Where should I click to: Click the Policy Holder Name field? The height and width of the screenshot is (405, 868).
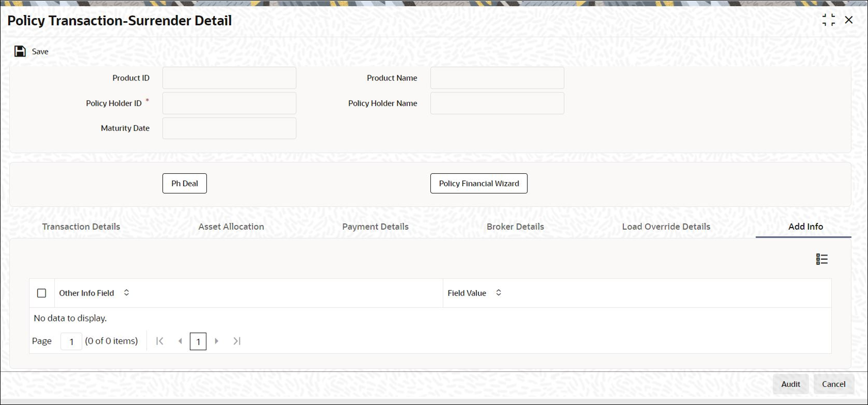(x=497, y=103)
